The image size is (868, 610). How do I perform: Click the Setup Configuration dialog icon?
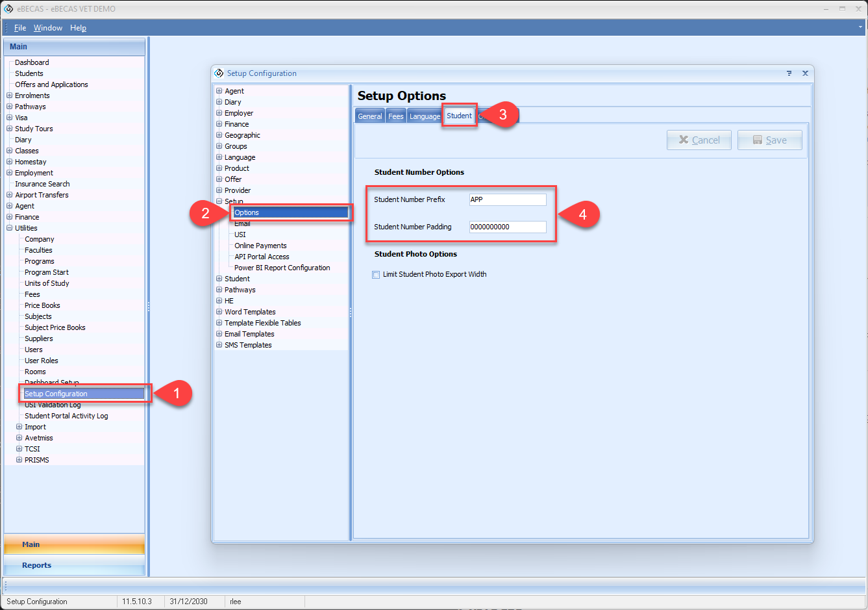219,73
